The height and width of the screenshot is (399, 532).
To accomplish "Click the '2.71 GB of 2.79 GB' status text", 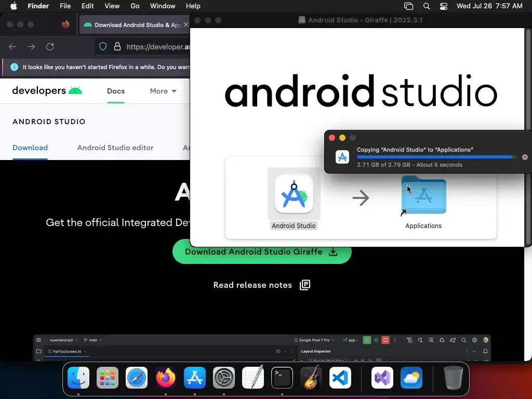I will pos(409,165).
